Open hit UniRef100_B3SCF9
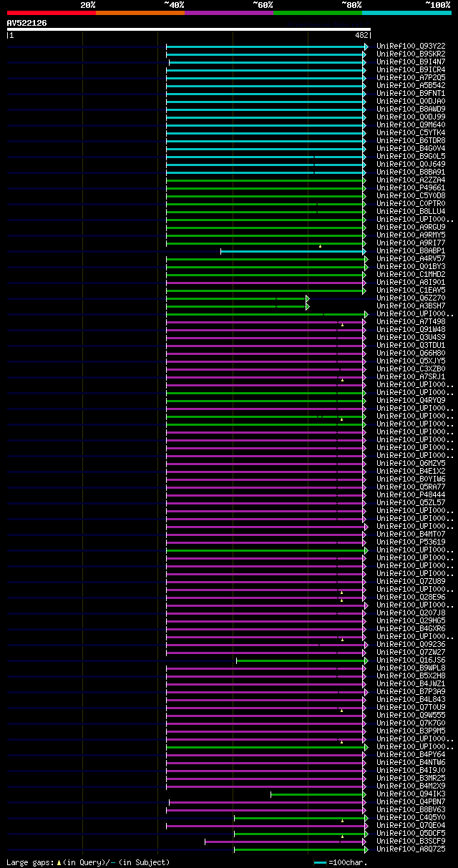The image size is (458, 868). (x=411, y=841)
